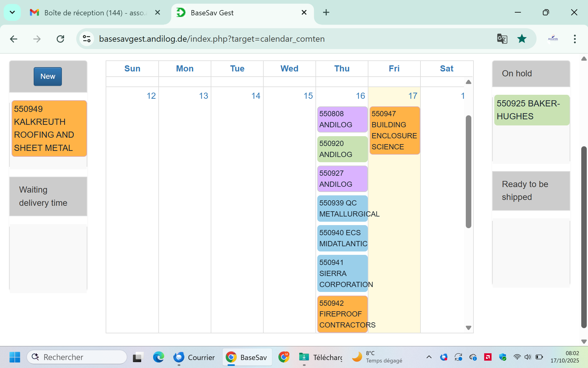588x368 pixels.
Task: Open on-hold ticket 550925 BAKER-HUGHES
Action: [531, 110]
